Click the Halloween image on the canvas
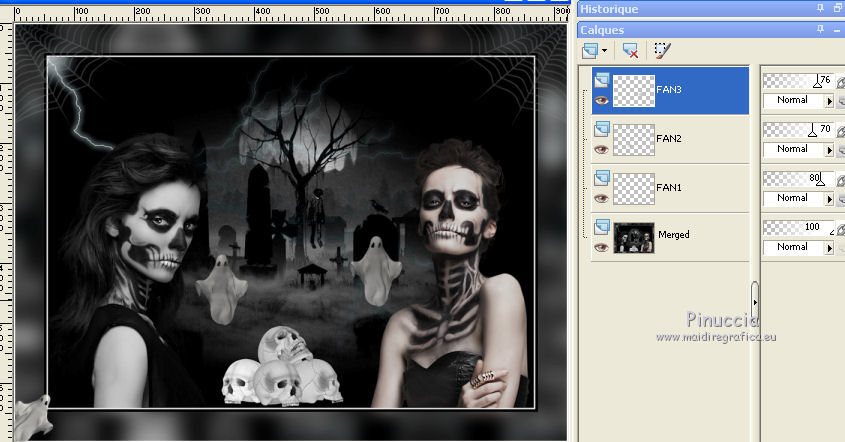This screenshot has height=442, width=845. click(x=291, y=232)
